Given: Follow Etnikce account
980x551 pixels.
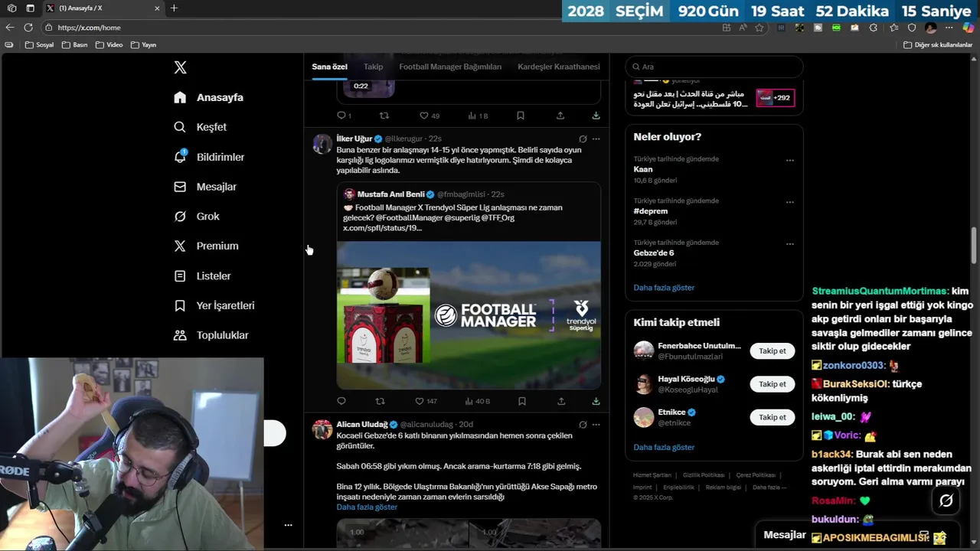Looking at the screenshot, I should 772,417.
